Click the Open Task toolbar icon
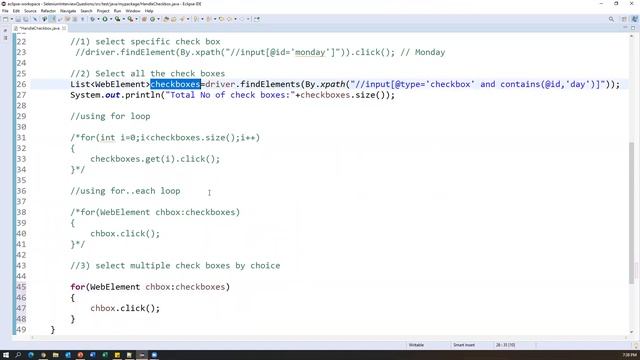Image resolution: width=640 pixels, height=360 pixels. (174, 19)
